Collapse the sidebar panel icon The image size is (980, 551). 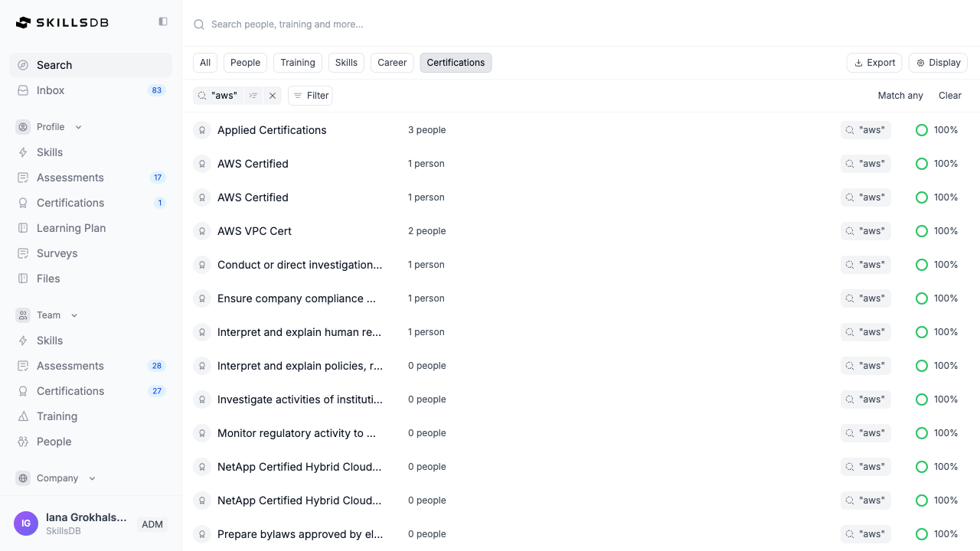[163, 22]
